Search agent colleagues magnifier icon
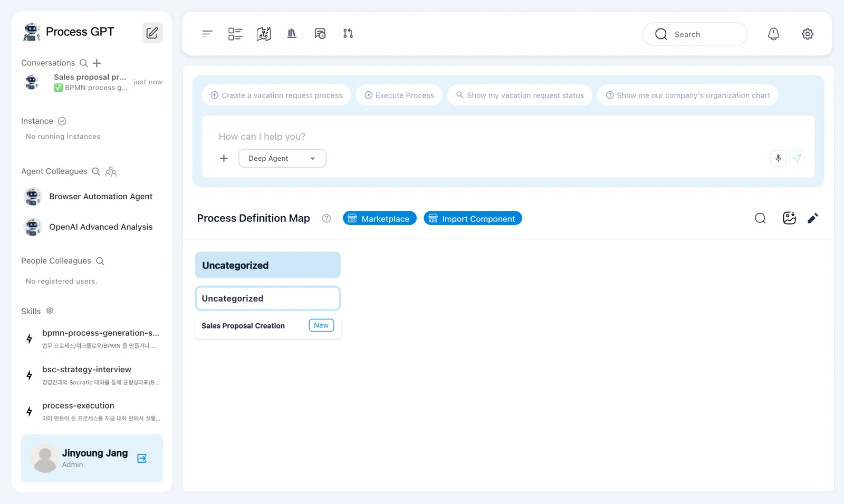Viewport: 844px width, 504px height. pos(96,171)
